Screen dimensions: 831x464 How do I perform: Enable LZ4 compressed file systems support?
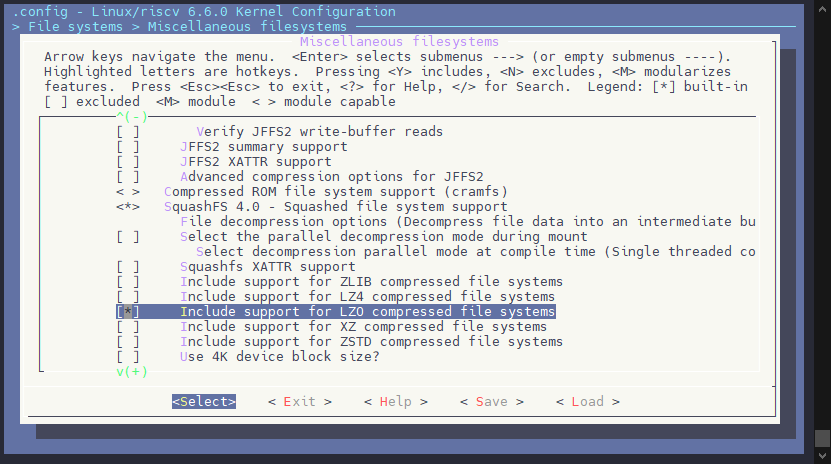pyautogui.click(x=128, y=297)
